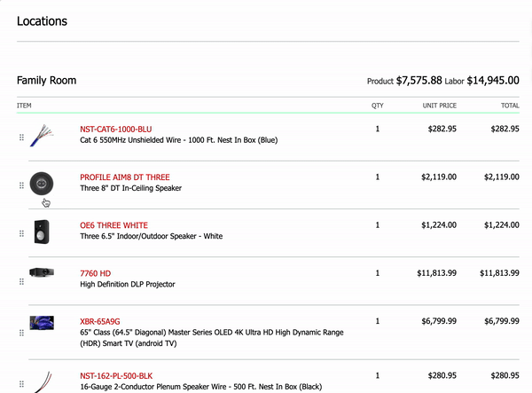Screen dimensions: 532x393
Task: Click the drag handle for NST-CAT6-1000-BLU row
Action: coord(21,138)
